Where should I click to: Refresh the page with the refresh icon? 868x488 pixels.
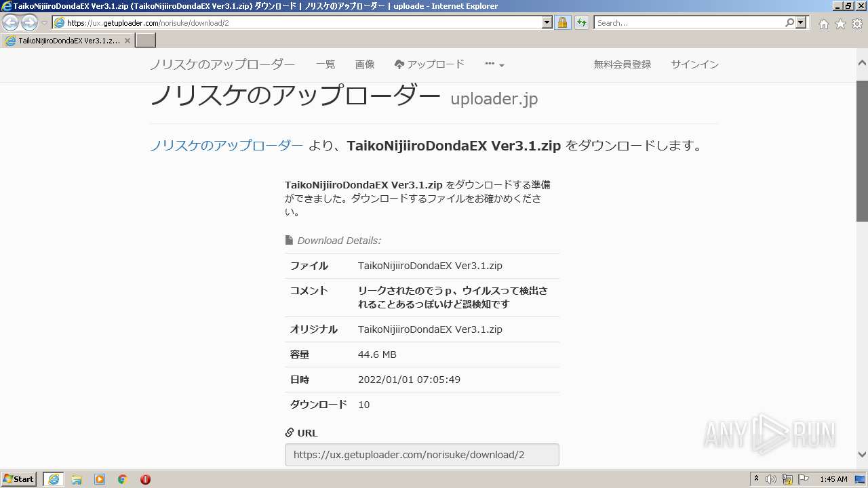pyautogui.click(x=581, y=22)
